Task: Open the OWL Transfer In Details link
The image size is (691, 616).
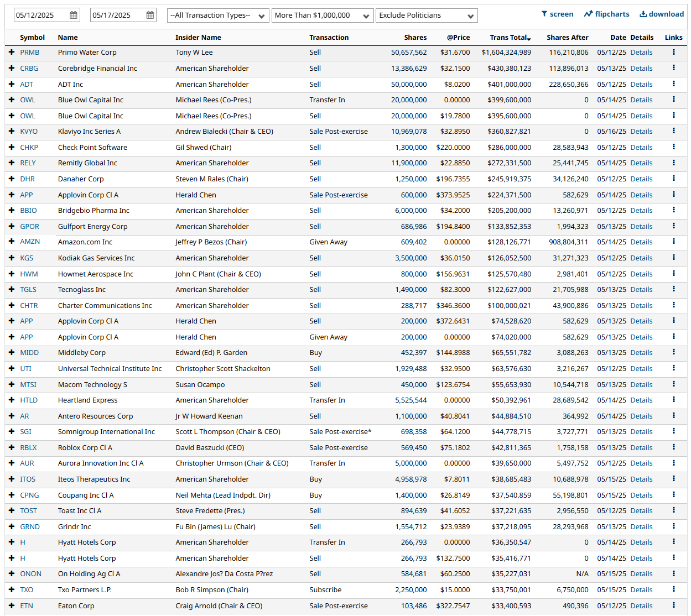Action: point(641,100)
